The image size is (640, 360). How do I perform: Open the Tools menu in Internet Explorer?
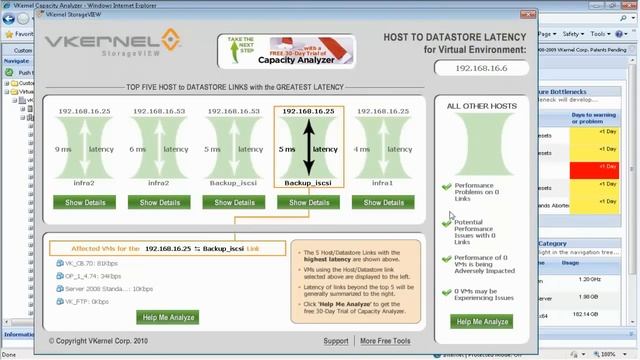(600, 34)
